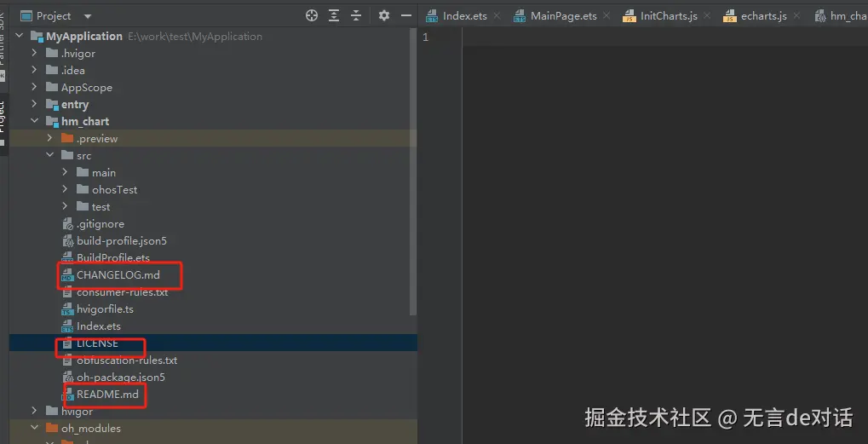Viewport: 868px width, 444px height.
Task: Collapse the oh_modules folder
Action: pos(34,428)
